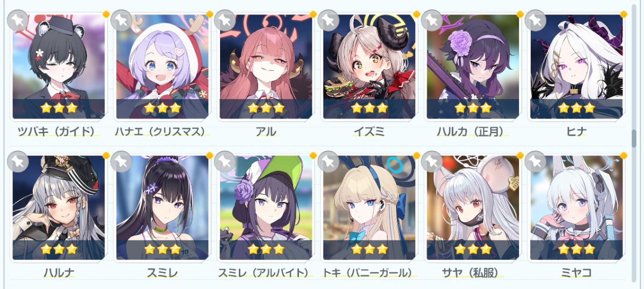Toggle pin icon on ハナエ（クリスマス） card
The image size is (644, 289).
pyautogui.click(x=121, y=20)
